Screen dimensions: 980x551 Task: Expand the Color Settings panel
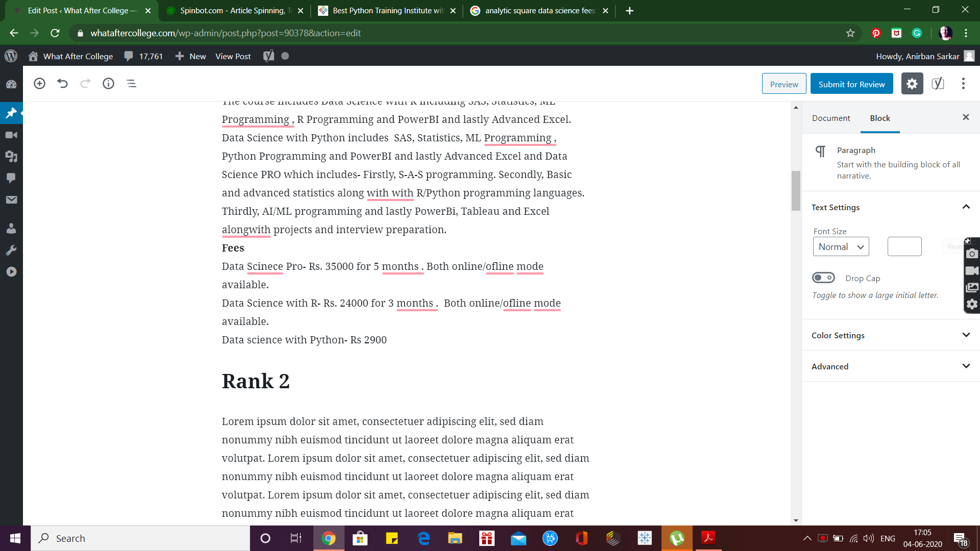[x=891, y=335]
